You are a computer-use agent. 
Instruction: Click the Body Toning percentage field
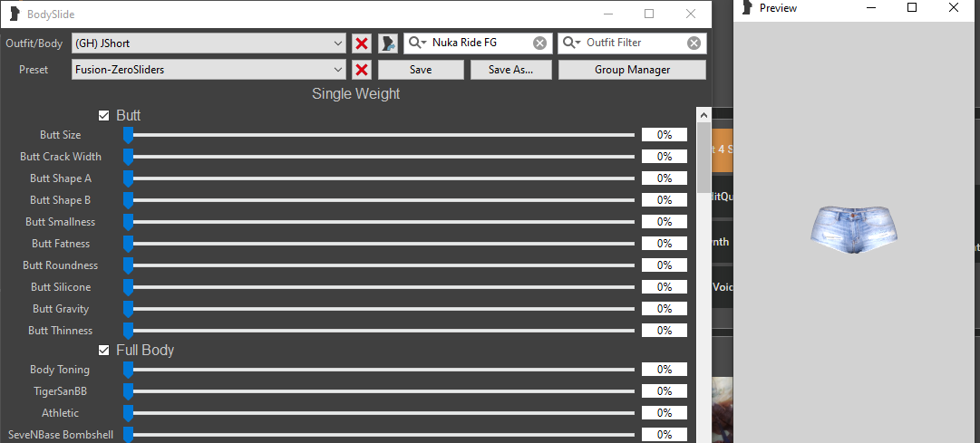coord(665,370)
